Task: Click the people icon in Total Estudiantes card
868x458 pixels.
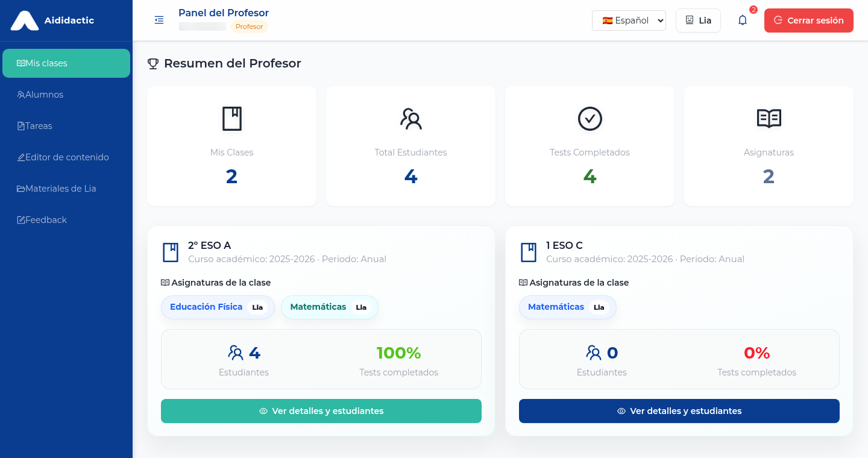Action: coord(411,119)
